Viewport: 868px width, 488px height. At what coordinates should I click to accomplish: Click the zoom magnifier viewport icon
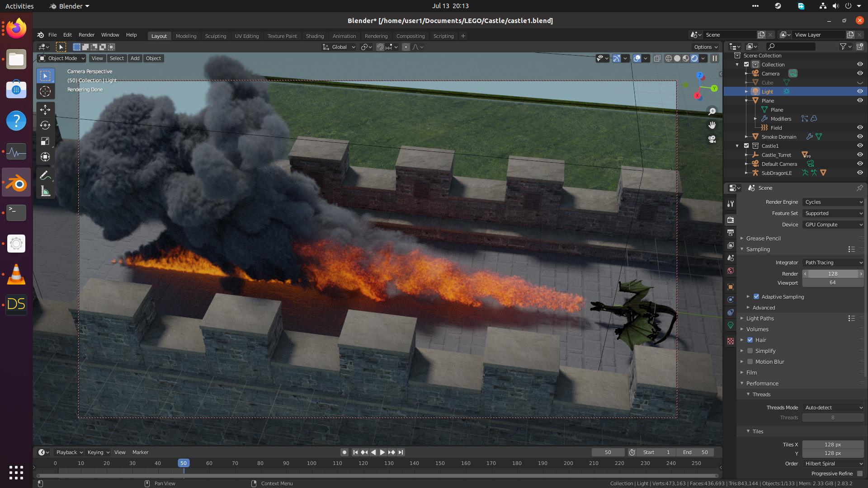(x=712, y=111)
